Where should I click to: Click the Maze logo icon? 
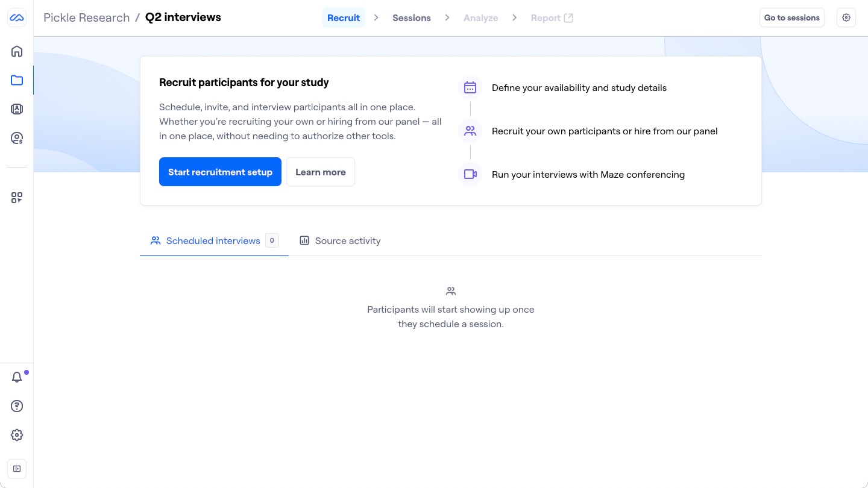point(17,18)
